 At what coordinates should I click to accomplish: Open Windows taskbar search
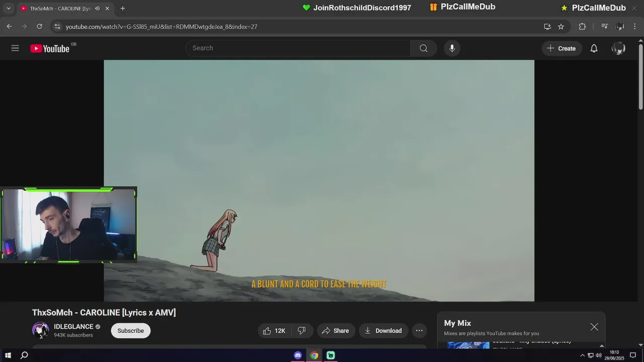coord(24,355)
